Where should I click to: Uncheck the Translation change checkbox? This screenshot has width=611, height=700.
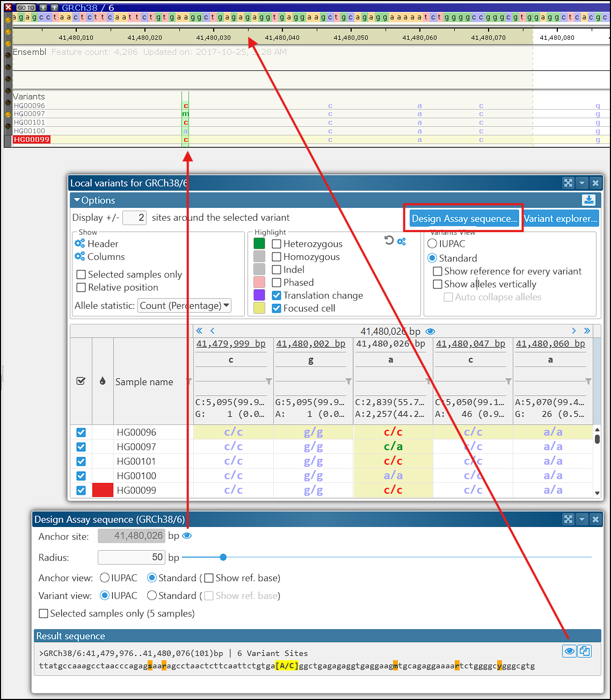click(277, 295)
